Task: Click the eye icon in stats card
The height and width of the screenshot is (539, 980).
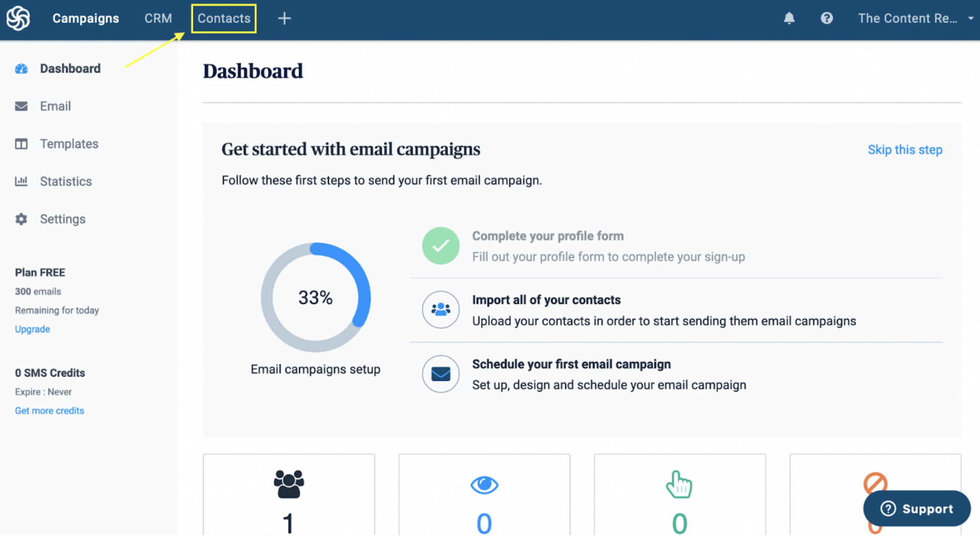Action: (484, 485)
